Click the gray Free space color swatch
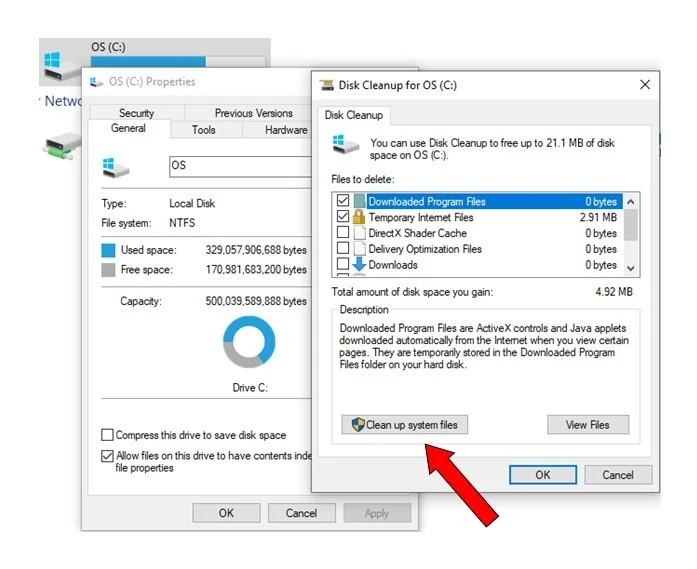The height and width of the screenshot is (569, 697). [x=108, y=270]
